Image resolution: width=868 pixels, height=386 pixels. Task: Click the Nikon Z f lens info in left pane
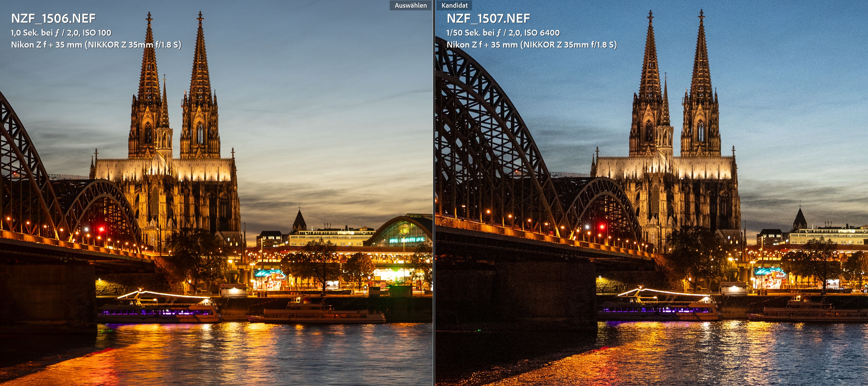click(96, 45)
